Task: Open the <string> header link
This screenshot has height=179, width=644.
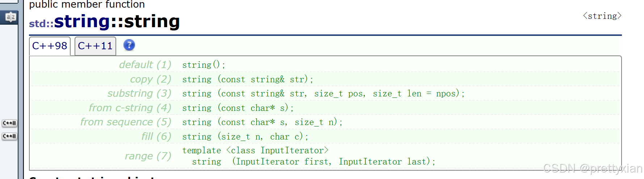Action: [x=602, y=16]
